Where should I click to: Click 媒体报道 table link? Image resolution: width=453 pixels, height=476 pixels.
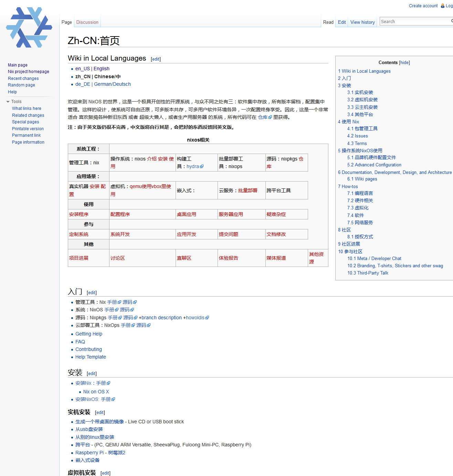276,258
